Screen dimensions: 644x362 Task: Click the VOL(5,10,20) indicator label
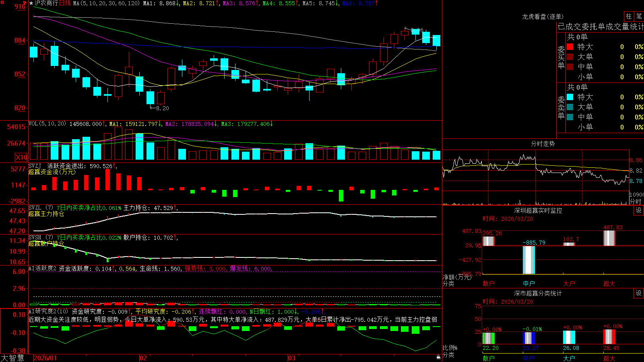47,124
